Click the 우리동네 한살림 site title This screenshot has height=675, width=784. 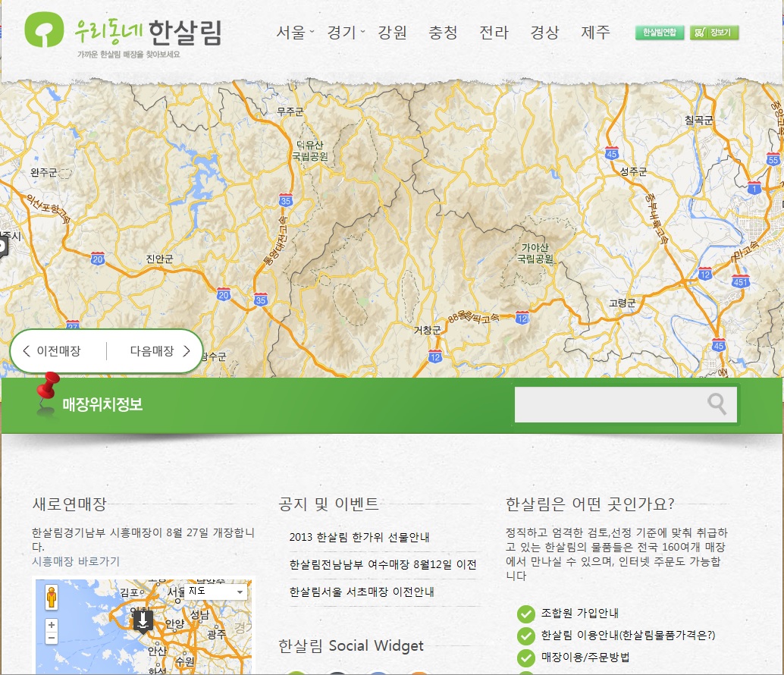tap(148, 32)
